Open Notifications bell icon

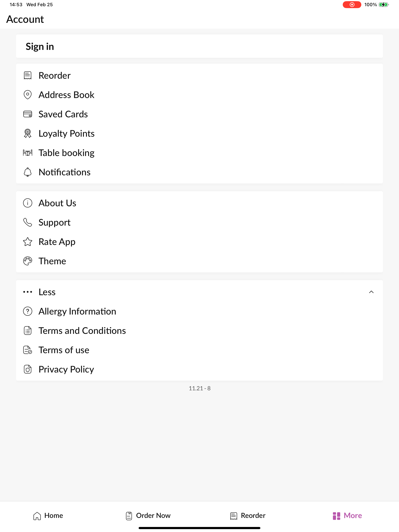[28, 172]
